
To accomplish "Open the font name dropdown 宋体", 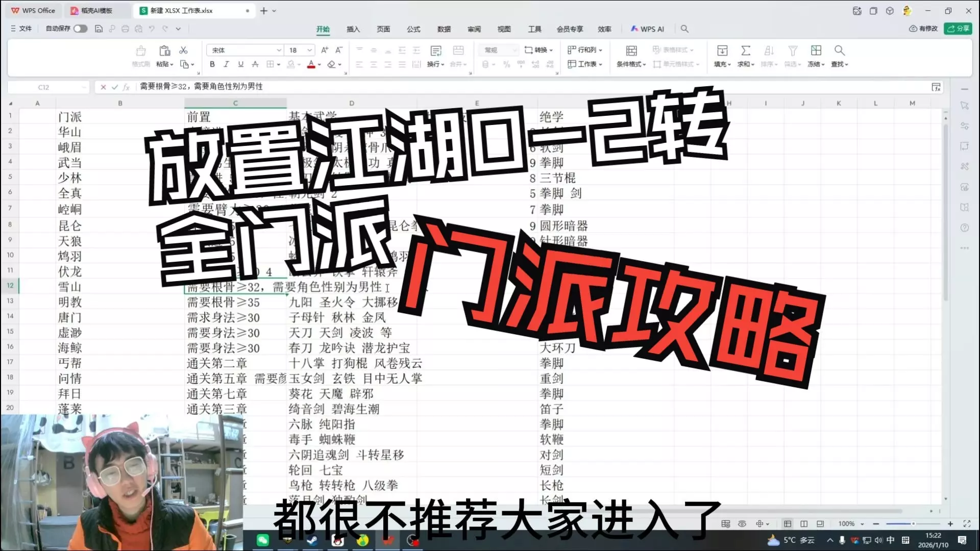I will [279, 50].
